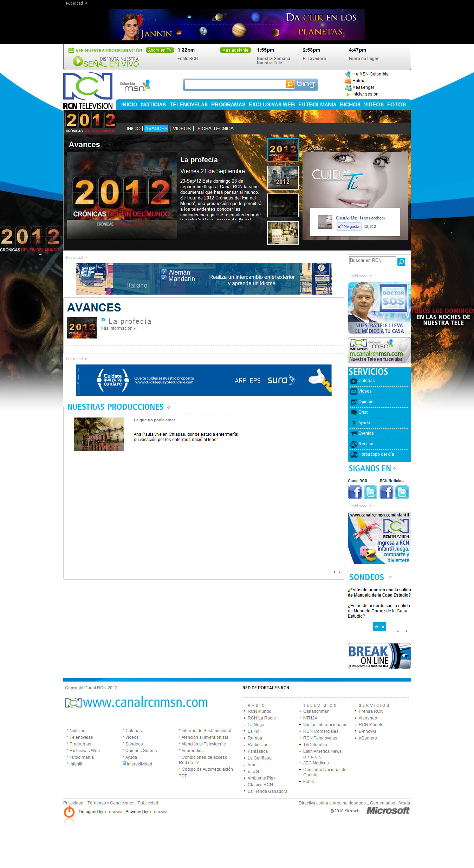The width and height of the screenshot is (474, 868).
Task: Expand Publicidad arrow above EF banner
Action: click(x=86, y=258)
